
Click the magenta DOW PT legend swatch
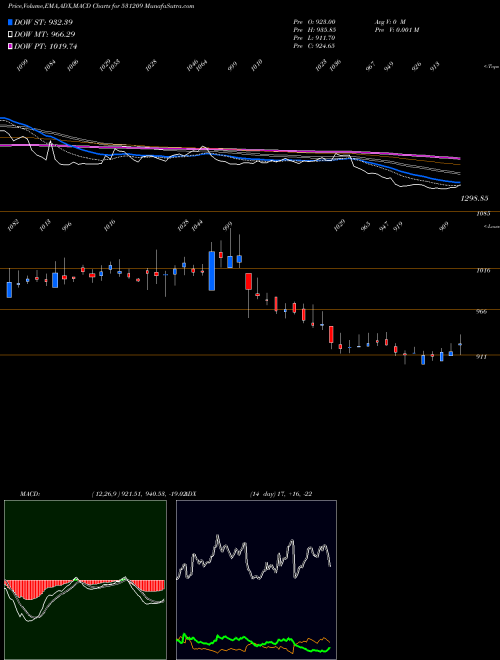pyautogui.click(x=10, y=46)
